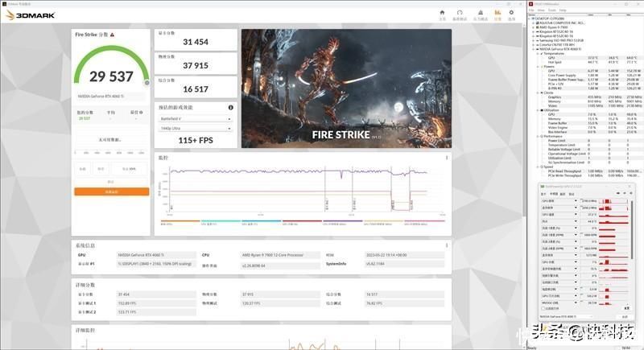This screenshot has height=350, width=644.
Task: Open the Help menu in HWMonitor
Action: tap(563, 10)
